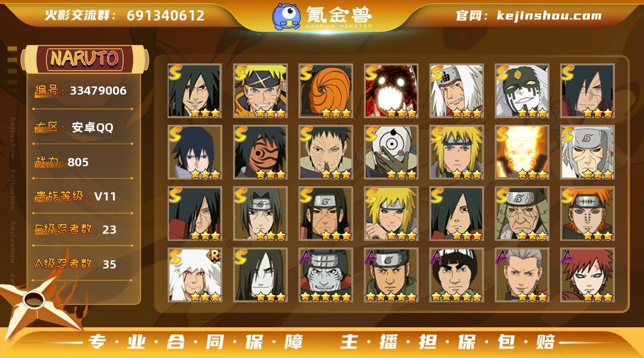Choose the red-haired Gaara A-rank portrait
644x358 pixels.
tap(587, 275)
